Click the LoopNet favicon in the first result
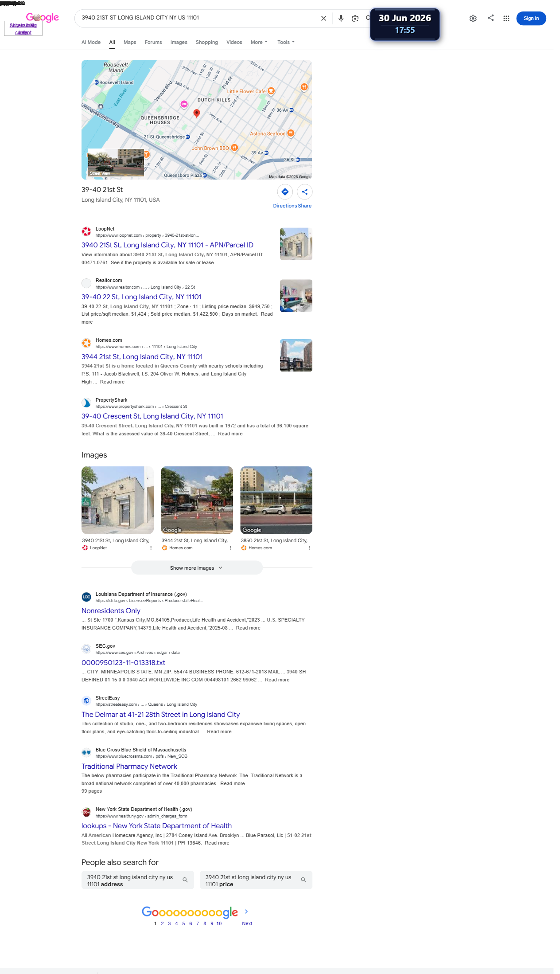The height and width of the screenshot is (974, 560). point(86,231)
